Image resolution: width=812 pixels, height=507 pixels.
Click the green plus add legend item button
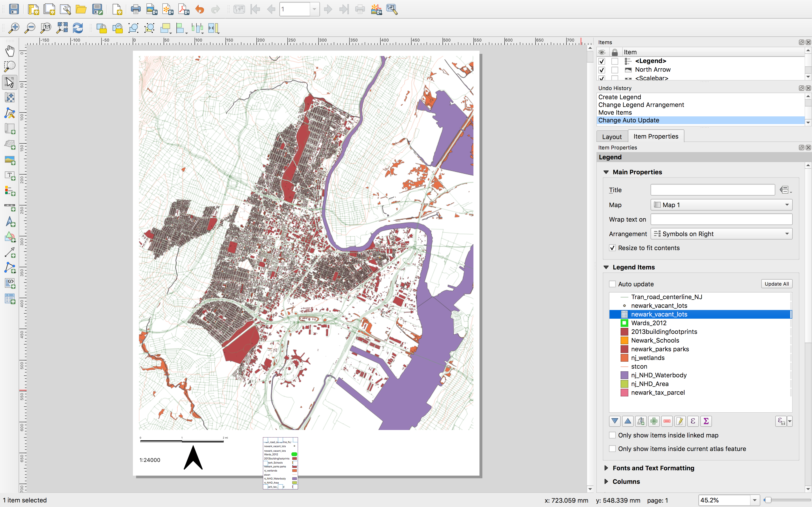(x=654, y=421)
